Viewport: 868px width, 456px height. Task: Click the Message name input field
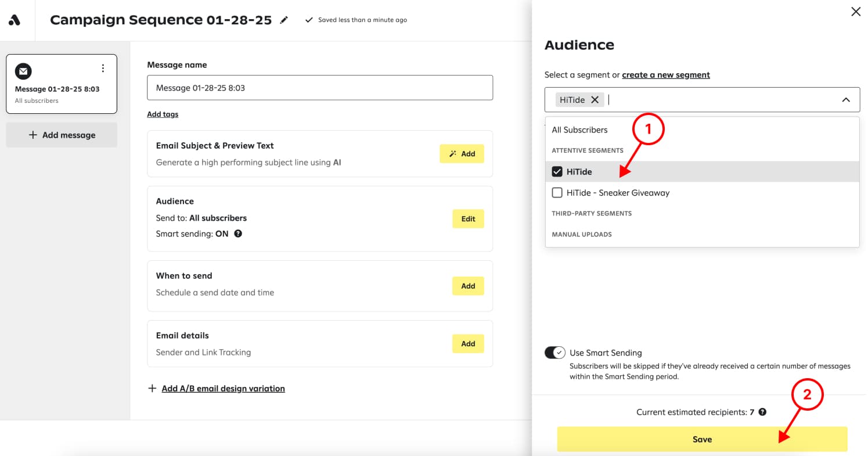319,88
